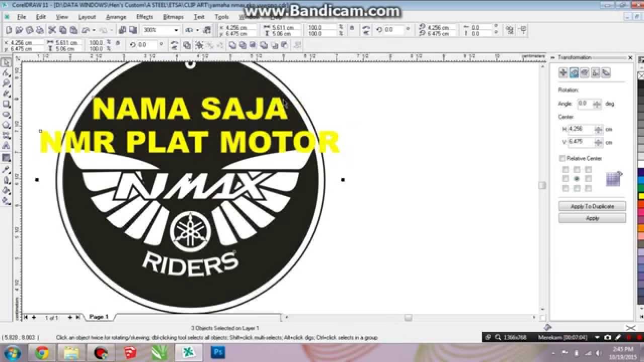Click the Apply button in the docker
The height and width of the screenshot is (362, 644).
tap(592, 218)
